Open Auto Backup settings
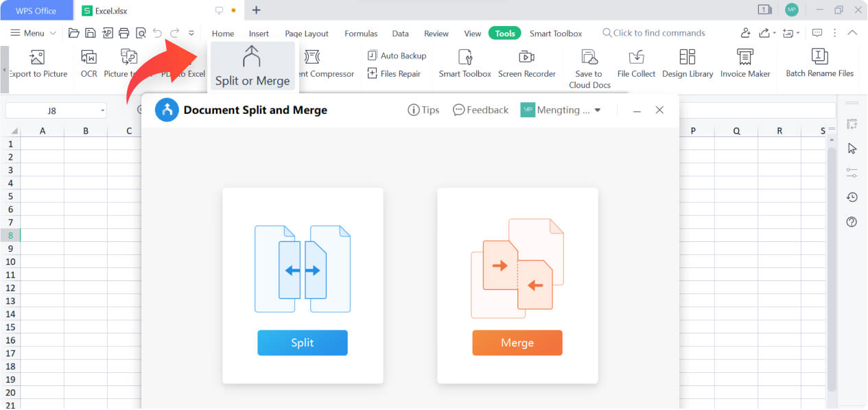This screenshot has width=868, height=410. click(x=398, y=56)
